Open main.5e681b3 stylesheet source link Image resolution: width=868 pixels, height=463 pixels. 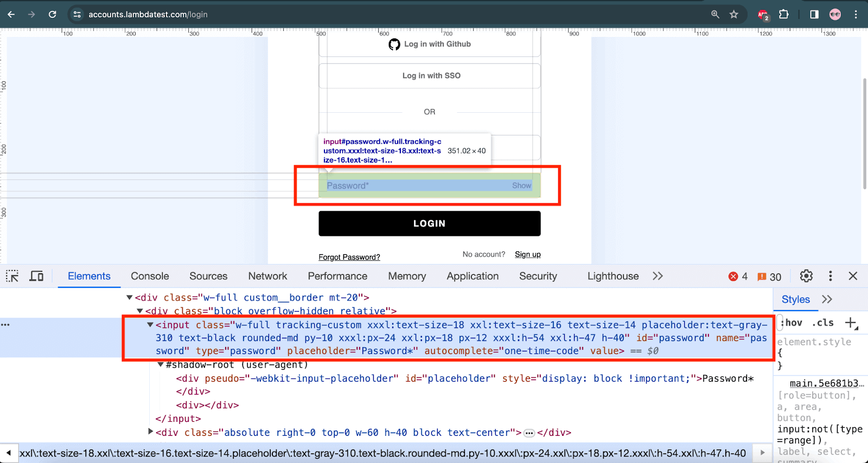tap(827, 383)
